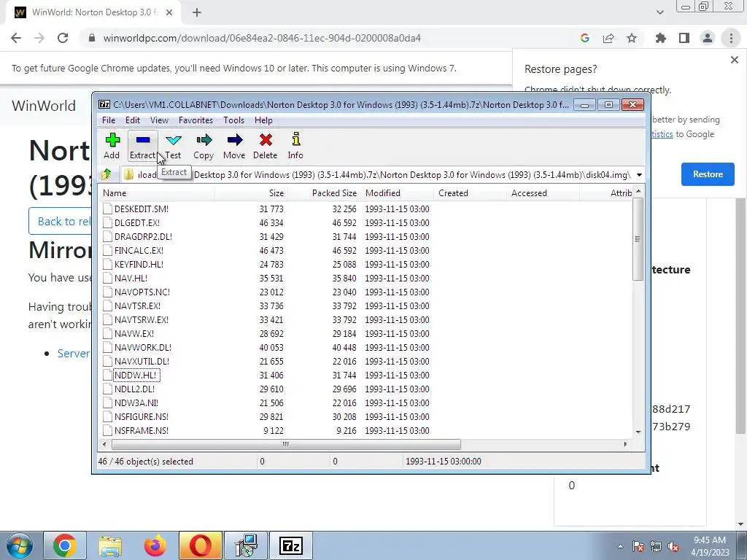The width and height of the screenshot is (747, 560).
Task: Select file NAVXUTIL.DL!
Action: [x=142, y=361]
